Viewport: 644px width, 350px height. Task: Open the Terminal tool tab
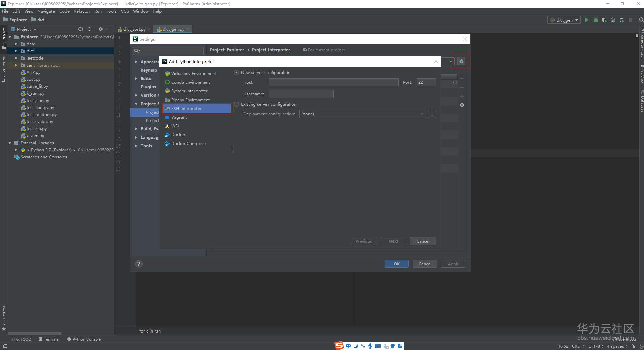point(49,339)
